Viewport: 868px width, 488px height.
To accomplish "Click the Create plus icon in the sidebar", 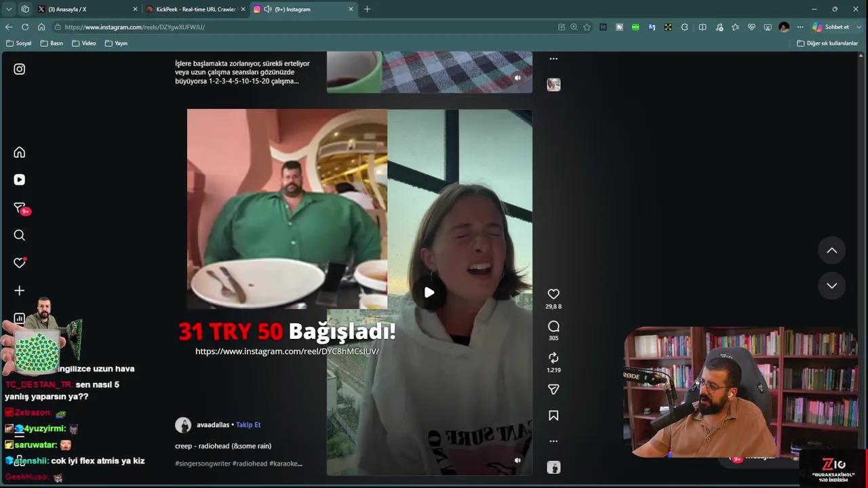I will pyautogui.click(x=20, y=291).
